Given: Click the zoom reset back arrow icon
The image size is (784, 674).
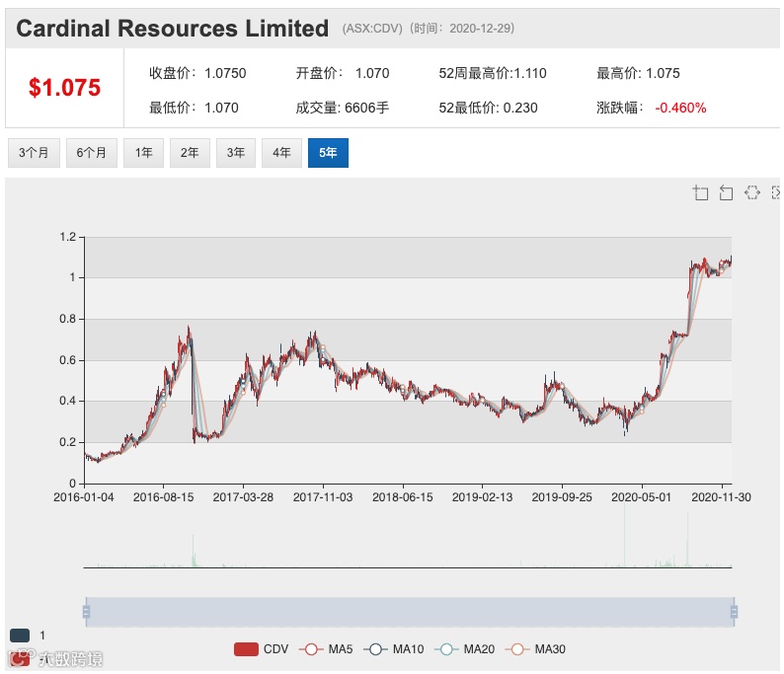Looking at the screenshot, I should tap(726, 192).
